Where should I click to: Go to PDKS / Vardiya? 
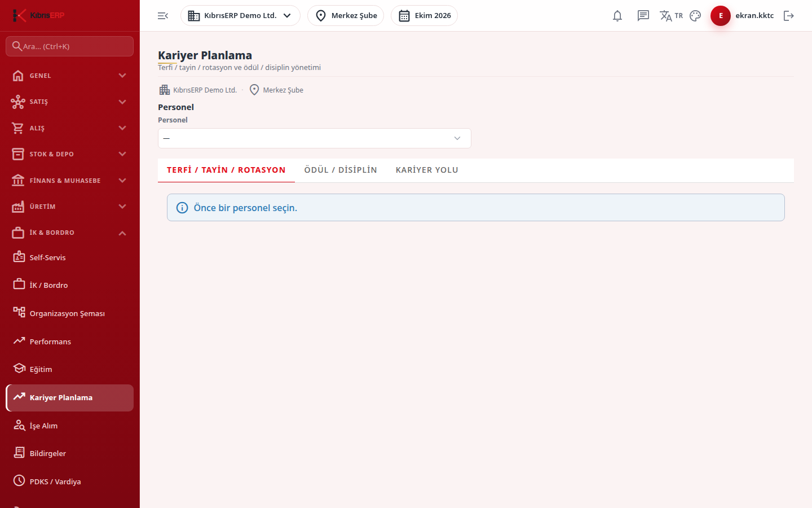[69, 481]
